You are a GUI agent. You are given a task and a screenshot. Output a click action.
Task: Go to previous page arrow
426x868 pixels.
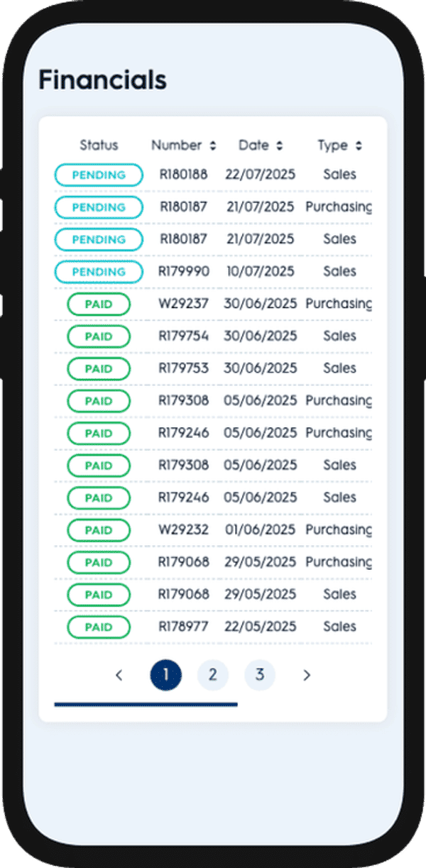click(x=119, y=676)
